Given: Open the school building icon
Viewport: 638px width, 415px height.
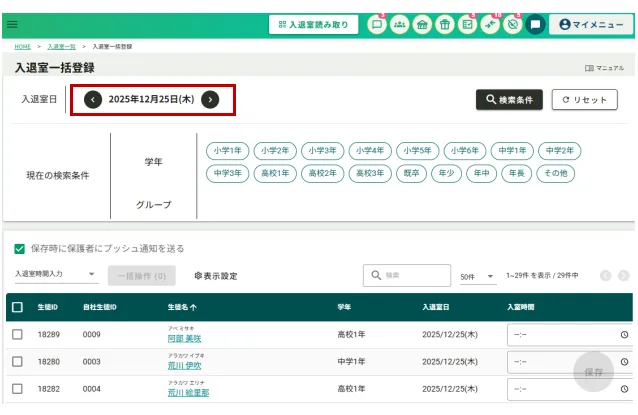Looking at the screenshot, I should pos(422,24).
